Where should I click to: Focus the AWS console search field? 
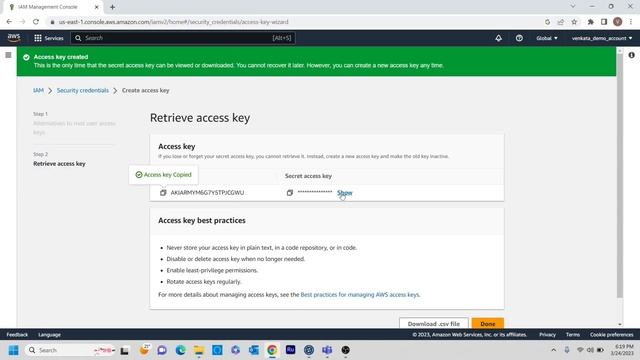183,38
